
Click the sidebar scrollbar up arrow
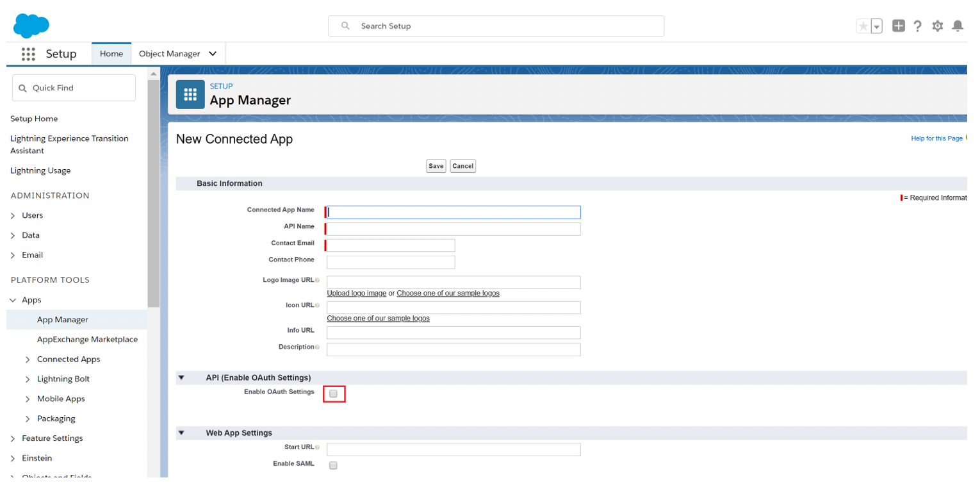click(153, 74)
